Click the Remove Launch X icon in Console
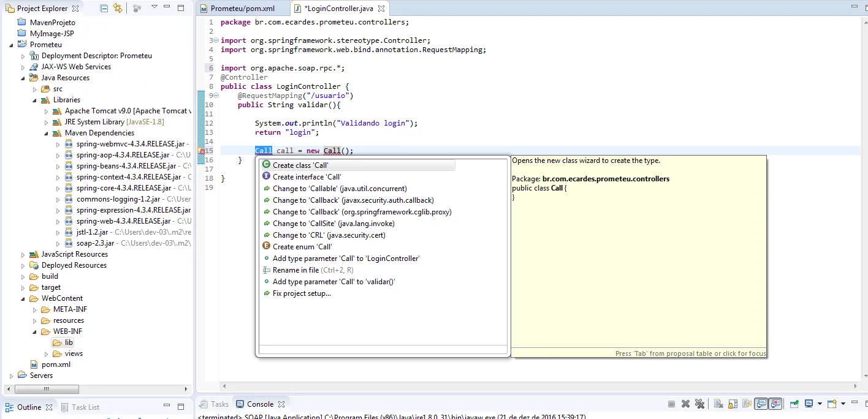The width and height of the screenshot is (868, 419). click(x=685, y=404)
